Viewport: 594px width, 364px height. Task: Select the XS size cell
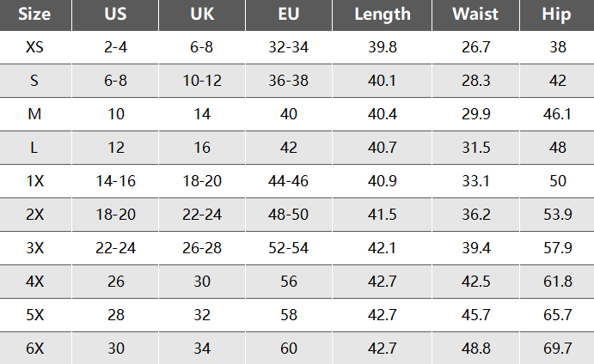(x=35, y=47)
